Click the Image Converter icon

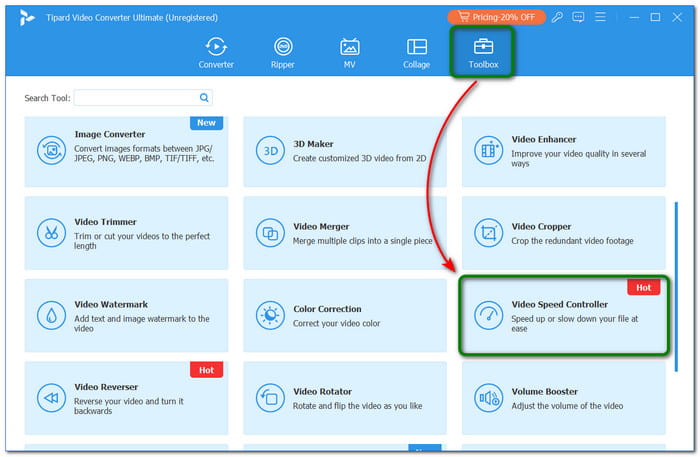51,150
